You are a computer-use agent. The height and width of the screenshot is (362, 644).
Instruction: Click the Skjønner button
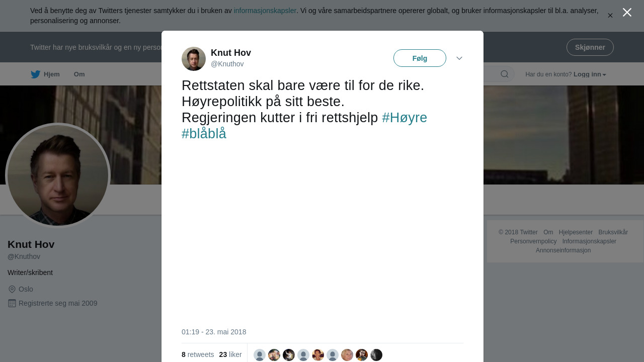(x=590, y=47)
